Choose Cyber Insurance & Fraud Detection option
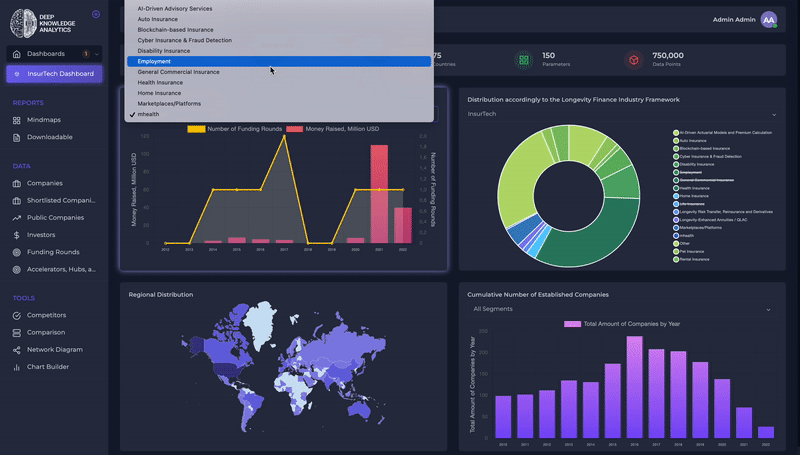 pos(279,40)
